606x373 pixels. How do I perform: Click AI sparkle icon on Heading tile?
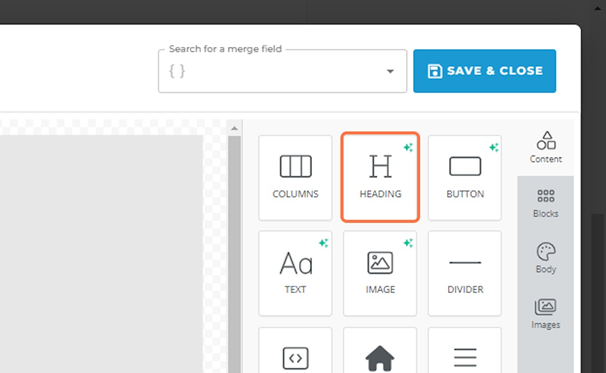409,147
